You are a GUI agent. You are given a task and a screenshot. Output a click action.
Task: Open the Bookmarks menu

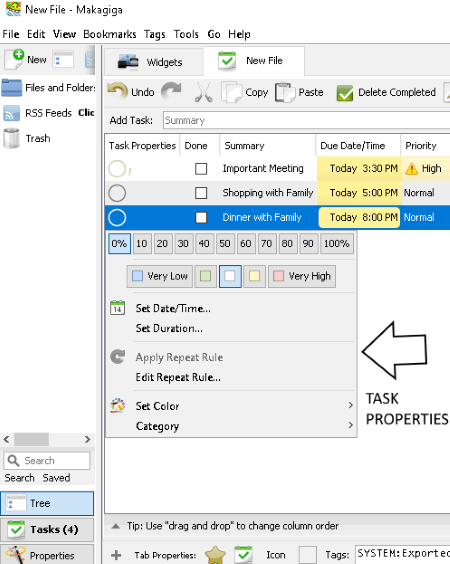click(x=110, y=34)
